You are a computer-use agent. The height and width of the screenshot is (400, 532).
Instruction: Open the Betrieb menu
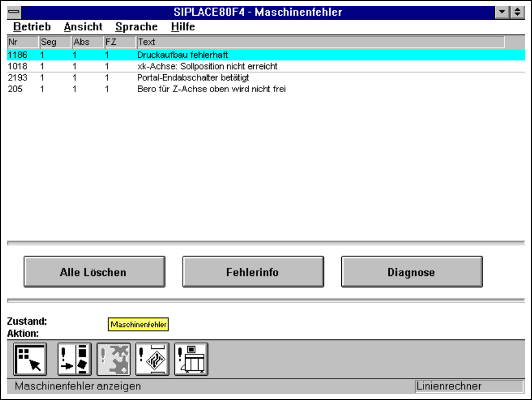[x=32, y=26]
